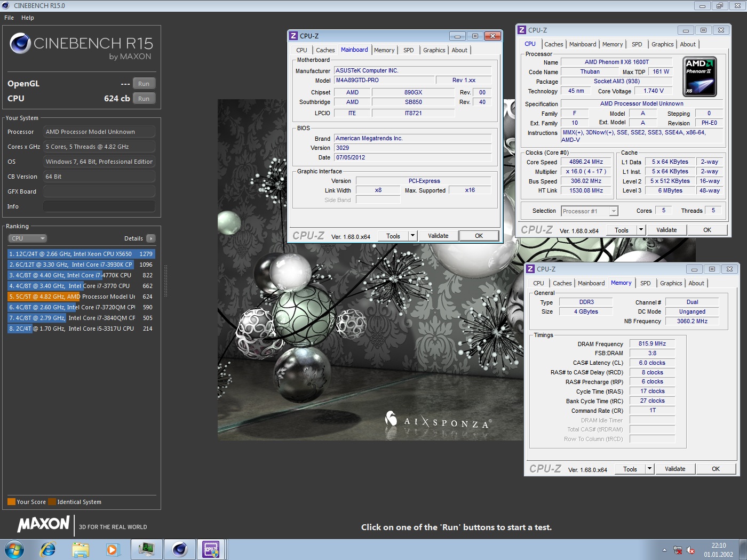The width and height of the screenshot is (747, 560).
Task: Click the AMD Phenom II processor logo
Action: pyautogui.click(x=700, y=77)
